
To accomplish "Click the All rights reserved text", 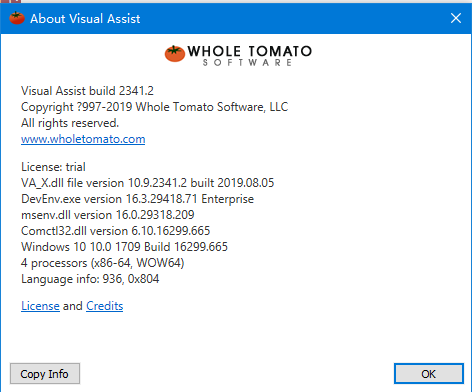I will coord(70,123).
